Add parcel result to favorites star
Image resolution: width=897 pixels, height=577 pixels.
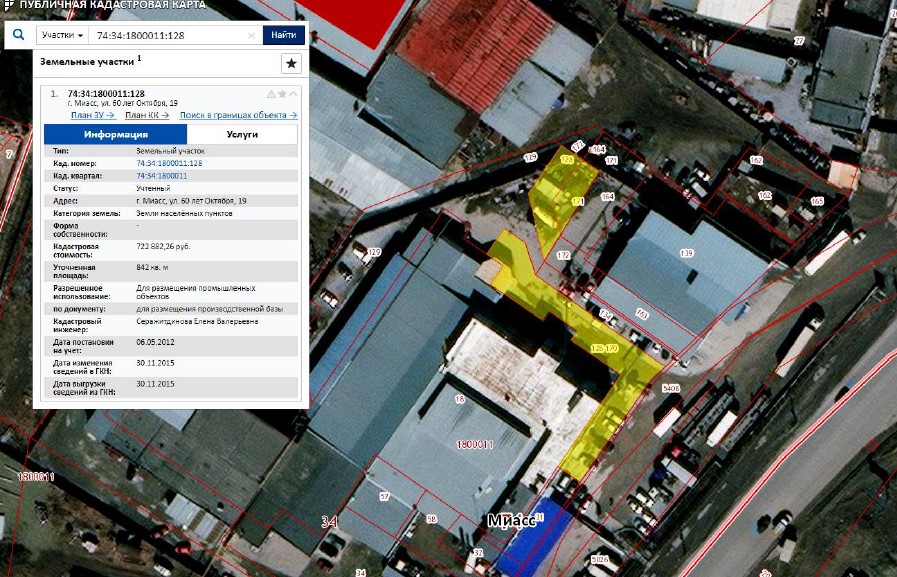pos(282,94)
